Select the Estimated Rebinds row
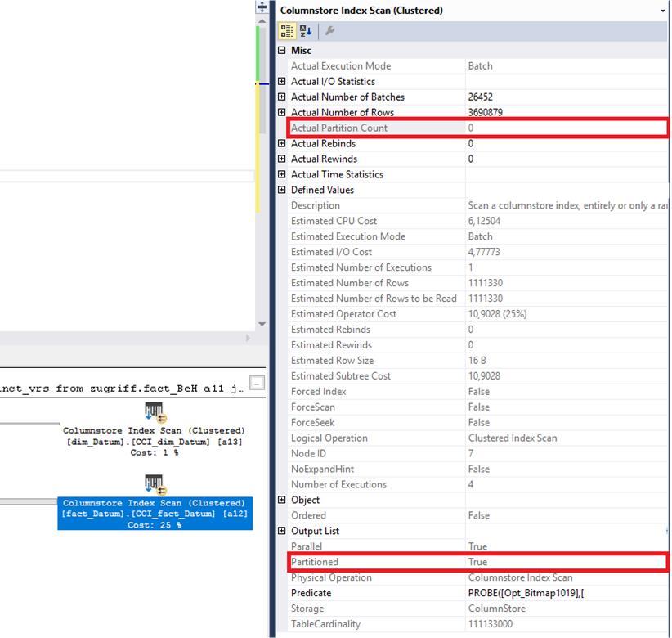672x638 pixels. (x=478, y=330)
